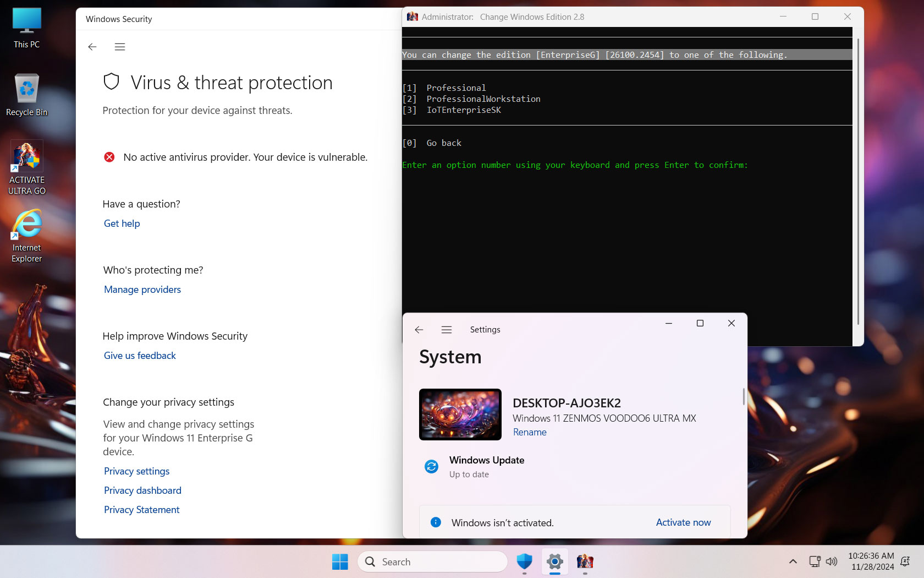The height and width of the screenshot is (578, 924).
Task: Click the console window vertical scrollbar
Action: tap(858, 182)
